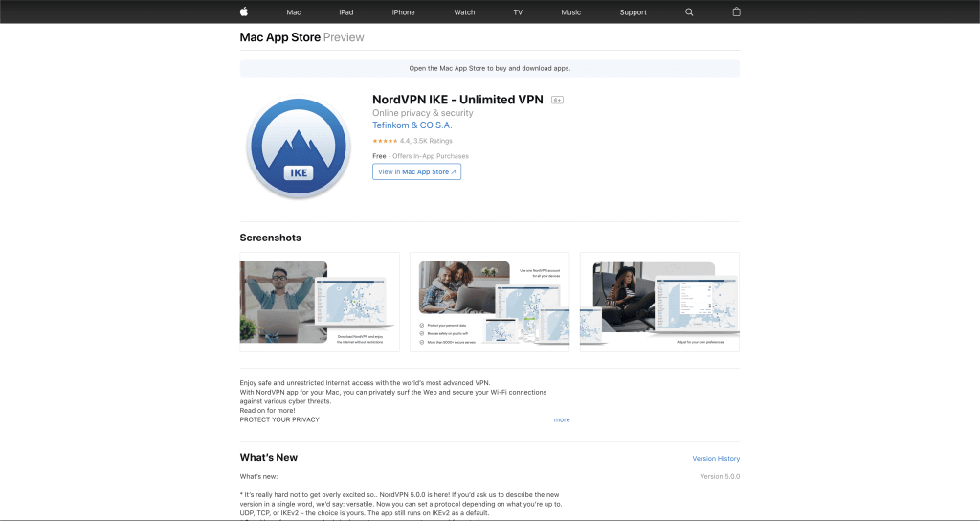The image size is (980, 521).
Task: Open the iPhone menu item
Action: 403,12
